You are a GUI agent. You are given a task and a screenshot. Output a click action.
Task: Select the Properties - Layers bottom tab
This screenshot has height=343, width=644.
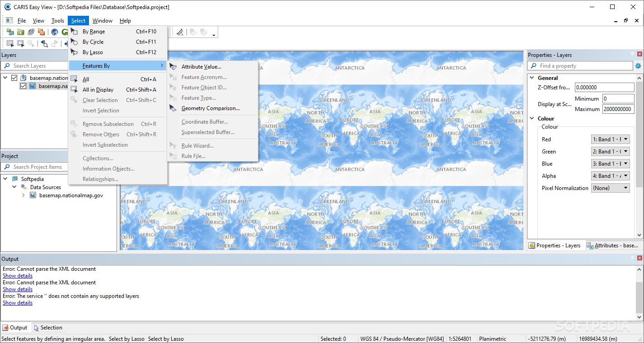555,246
